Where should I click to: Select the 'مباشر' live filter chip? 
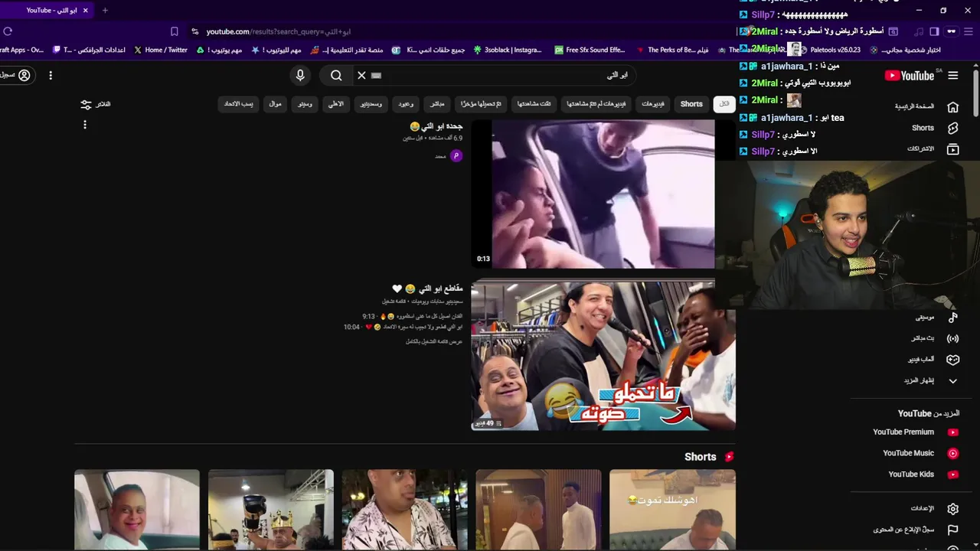tap(437, 104)
